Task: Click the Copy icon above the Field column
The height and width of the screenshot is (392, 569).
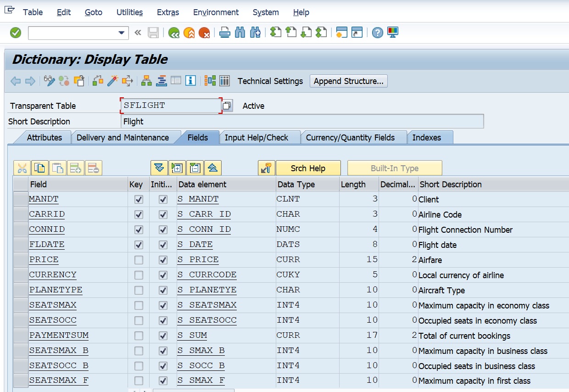Action: tap(40, 168)
